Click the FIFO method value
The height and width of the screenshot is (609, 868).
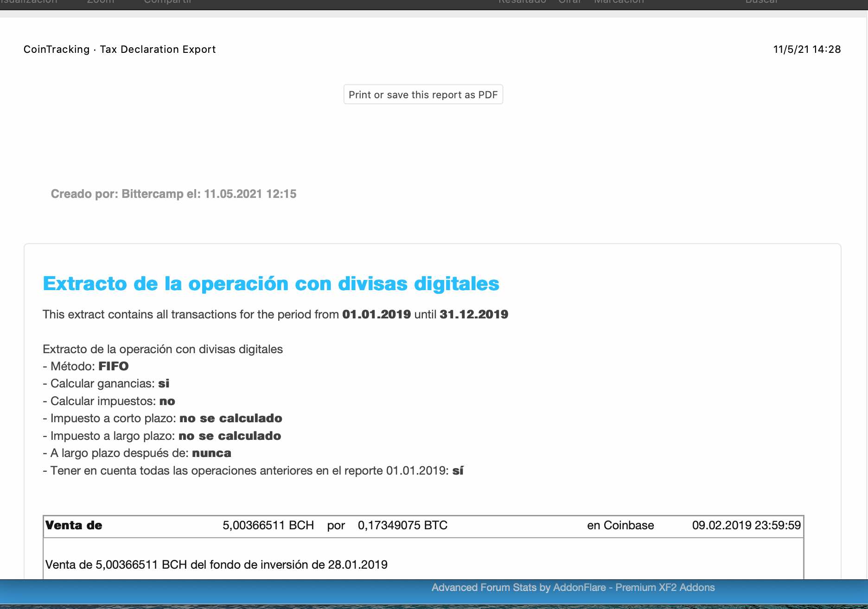tap(114, 366)
